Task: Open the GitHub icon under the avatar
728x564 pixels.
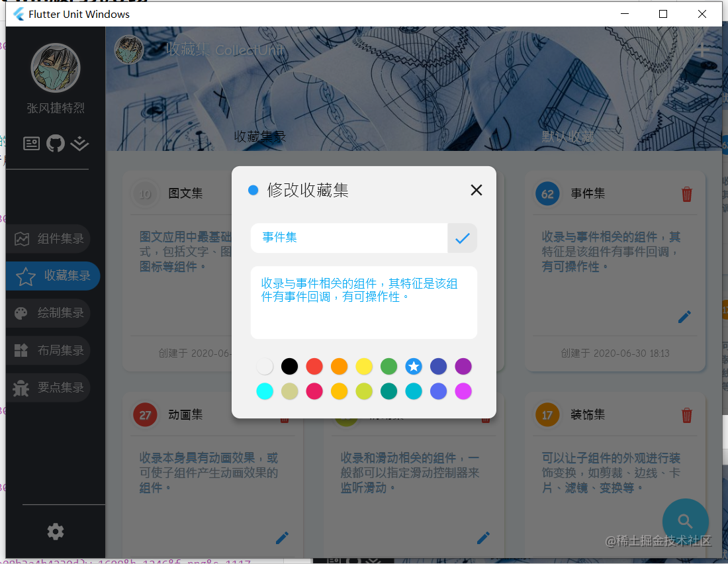Action: click(x=56, y=143)
